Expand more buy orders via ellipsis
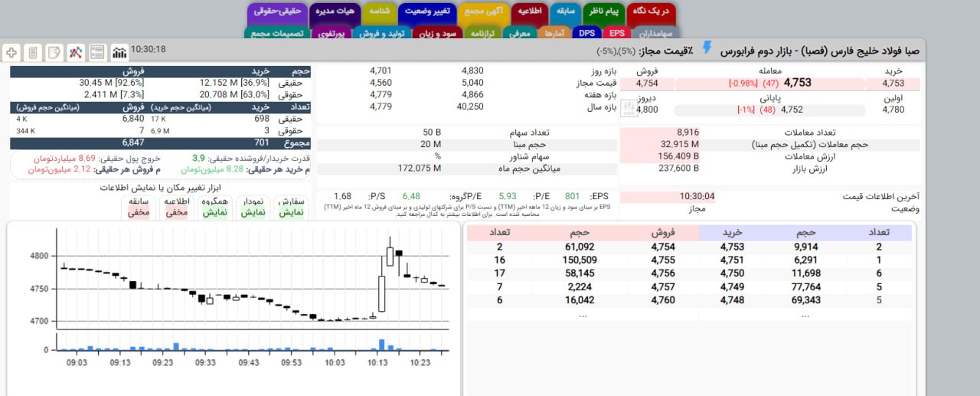This screenshot has width=980, height=396. 805,314
